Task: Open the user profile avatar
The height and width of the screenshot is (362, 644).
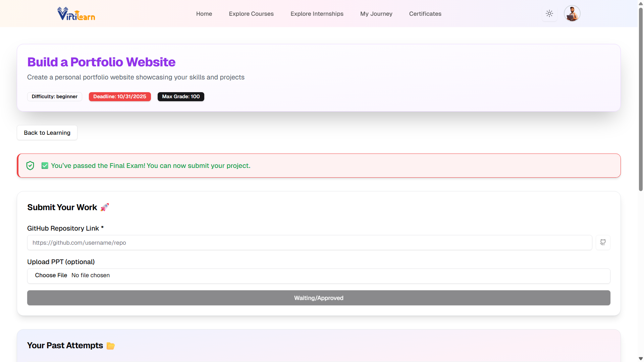Action: (572, 14)
